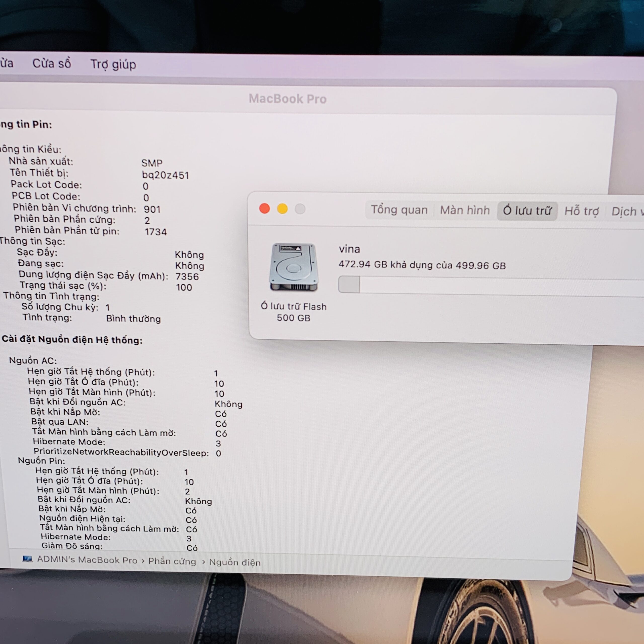The image size is (644, 644).
Task: Open the Trợ giúp menu
Action: [113, 64]
